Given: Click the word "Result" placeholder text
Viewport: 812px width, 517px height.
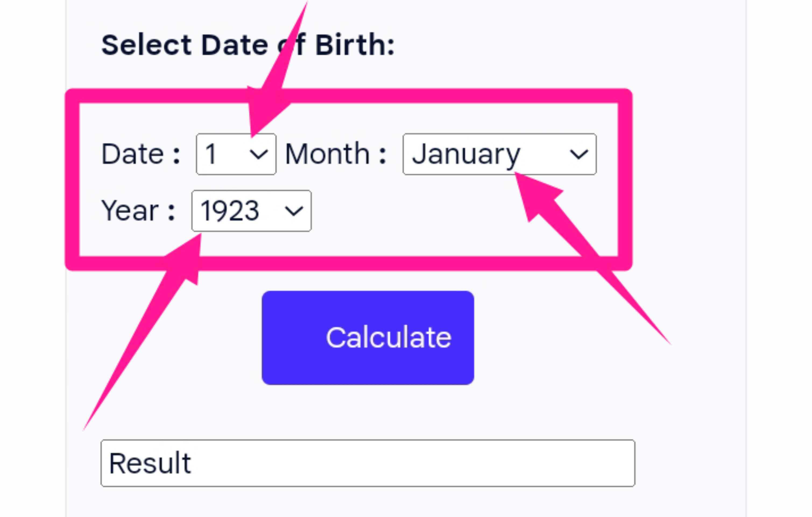Looking at the screenshot, I should pyautogui.click(x=150, y=463).
